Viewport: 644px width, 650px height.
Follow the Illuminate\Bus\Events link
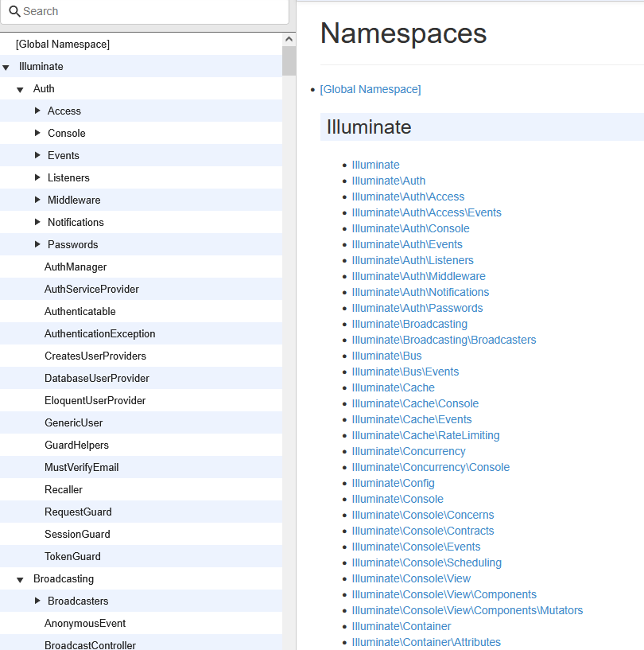[x=405, y=372]
